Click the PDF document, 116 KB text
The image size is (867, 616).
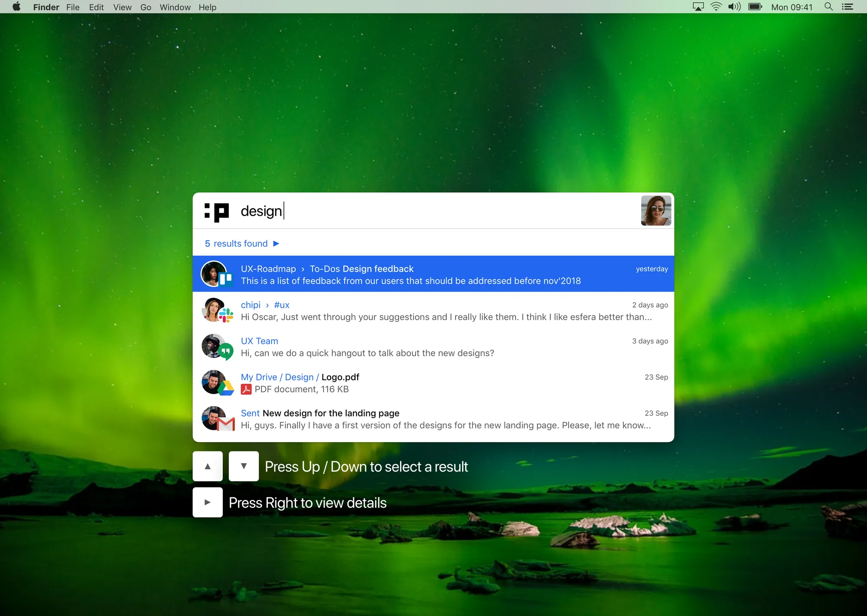tap(302, 389)
